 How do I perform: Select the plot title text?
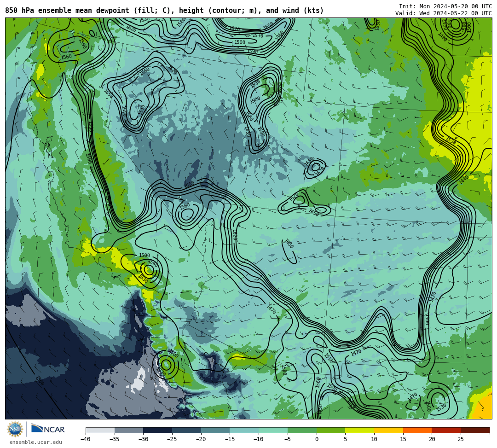click(164, 11)
